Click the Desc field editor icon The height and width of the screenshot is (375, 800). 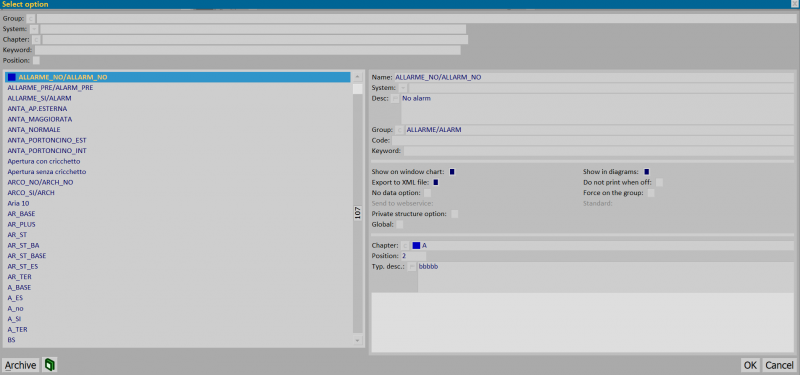point(395,98)
